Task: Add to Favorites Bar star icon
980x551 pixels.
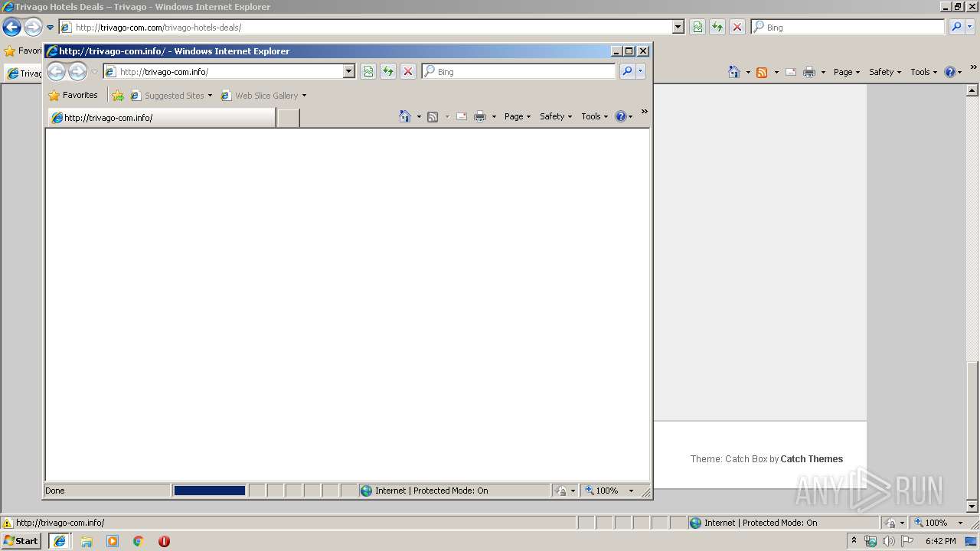Action: (118, 96)
